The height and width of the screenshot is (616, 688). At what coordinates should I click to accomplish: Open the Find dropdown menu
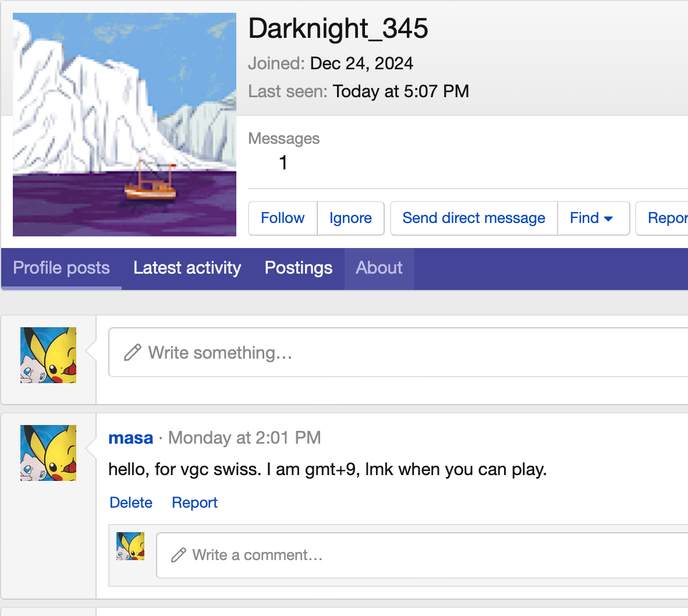(x=593, y=218)
